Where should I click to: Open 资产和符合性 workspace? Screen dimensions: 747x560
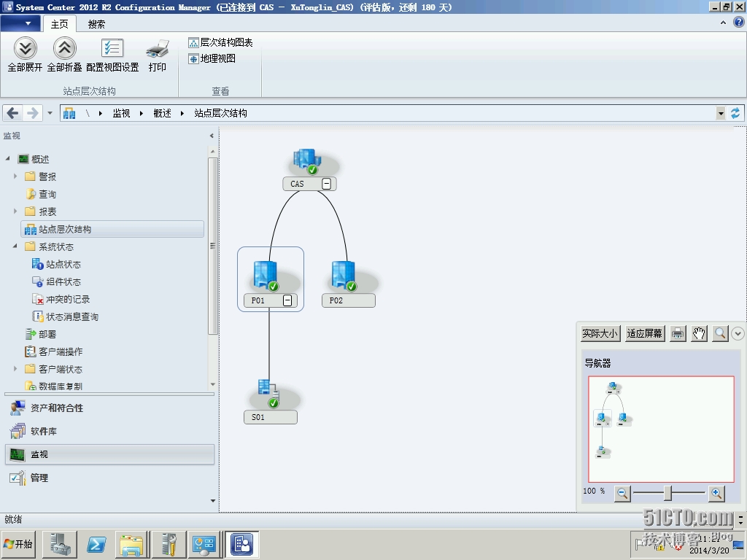pyautogui.click(x=109, y=408)
